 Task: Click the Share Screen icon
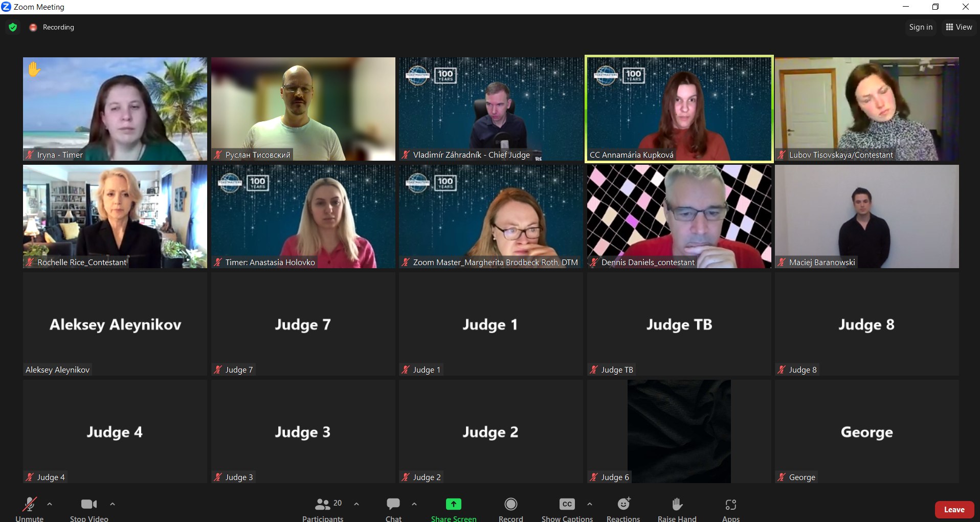click(x=453, y=505)
